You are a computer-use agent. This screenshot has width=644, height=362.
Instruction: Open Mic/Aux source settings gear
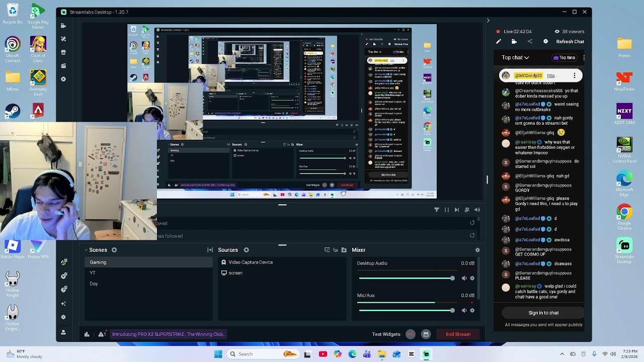(472, 310)
